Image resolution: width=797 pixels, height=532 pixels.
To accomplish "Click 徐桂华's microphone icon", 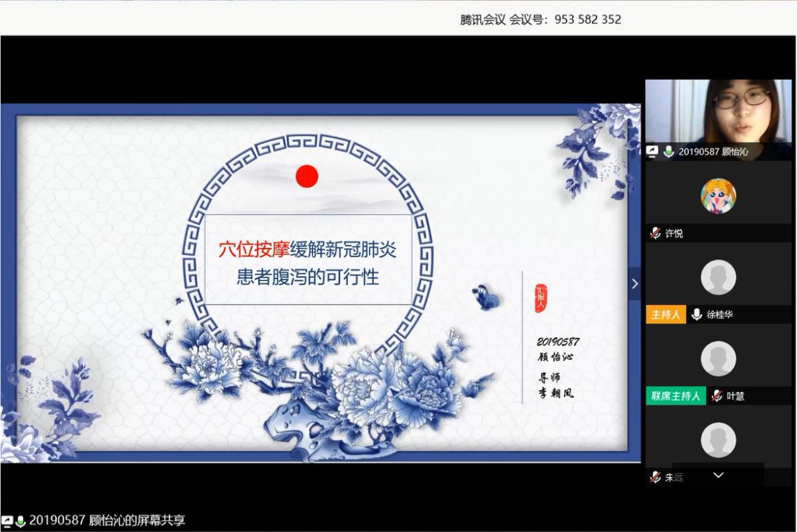I will (x=696, y=314).
